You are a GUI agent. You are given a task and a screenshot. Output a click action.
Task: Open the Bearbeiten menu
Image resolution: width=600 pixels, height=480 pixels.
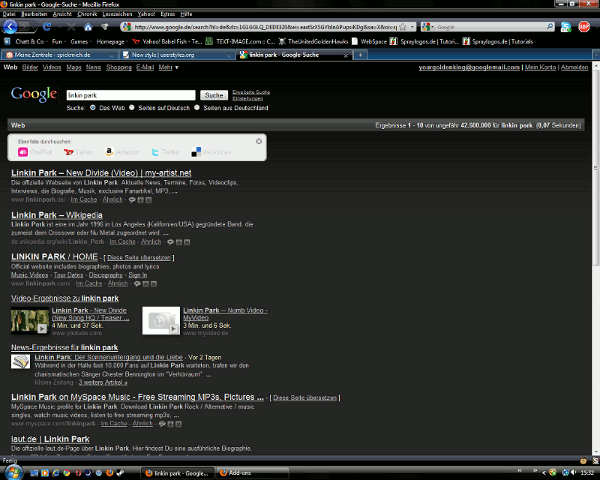(34, 14)
